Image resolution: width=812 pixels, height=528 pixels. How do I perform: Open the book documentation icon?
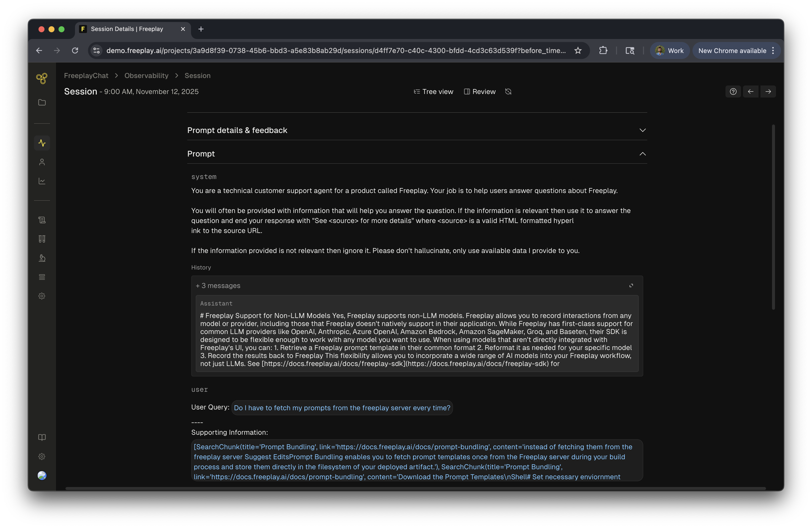coord(42,437)
